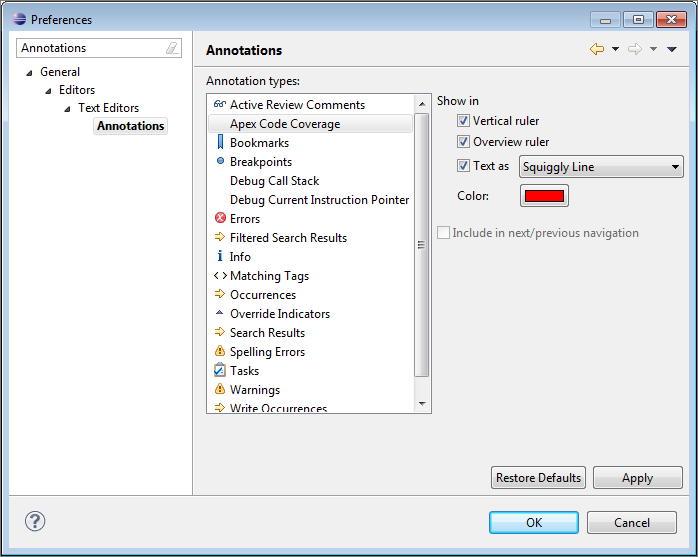Click the list scroll down arrow
This screenshot has width=698, height=557.
422,404
